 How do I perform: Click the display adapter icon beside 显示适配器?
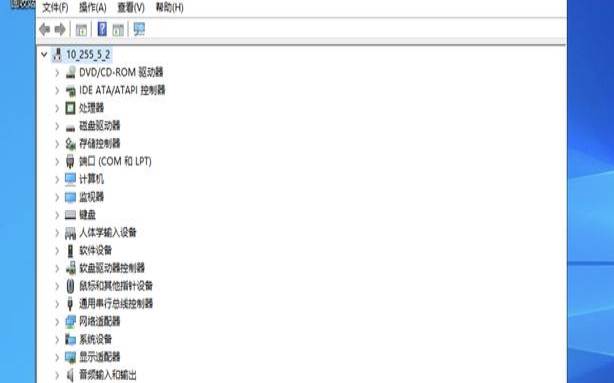click(x=70, y=357)
